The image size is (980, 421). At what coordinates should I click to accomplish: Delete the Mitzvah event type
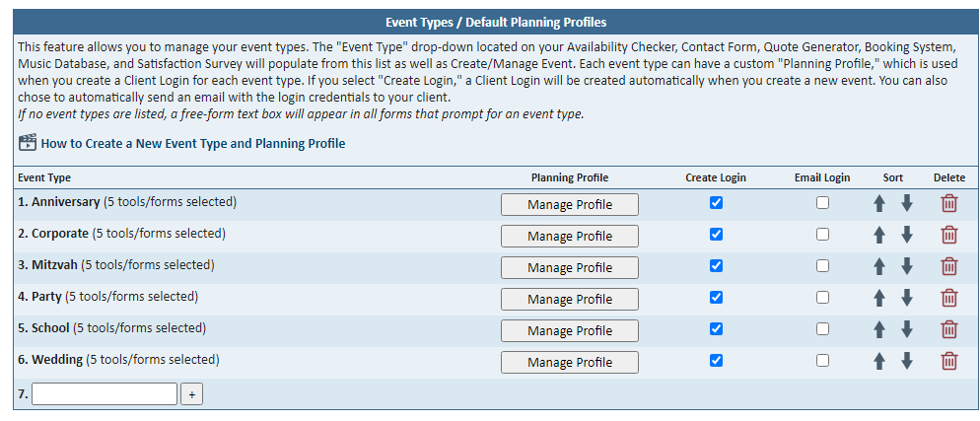[948, 266]
